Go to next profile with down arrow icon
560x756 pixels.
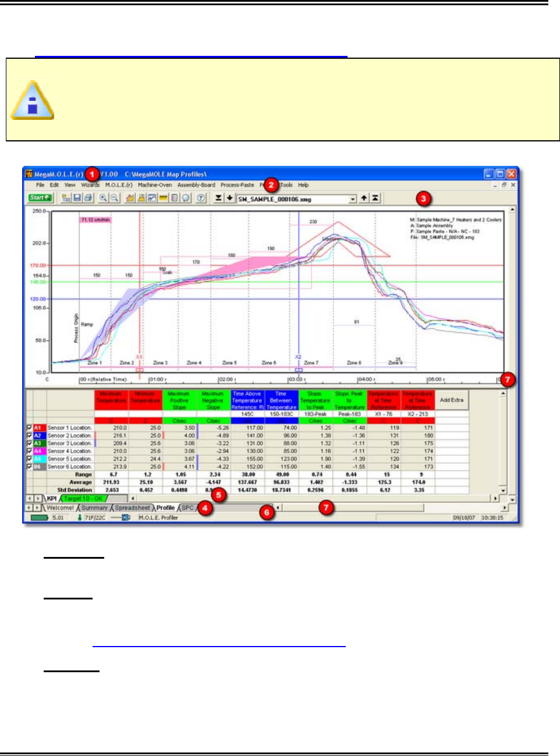click(x=229, y=198)
